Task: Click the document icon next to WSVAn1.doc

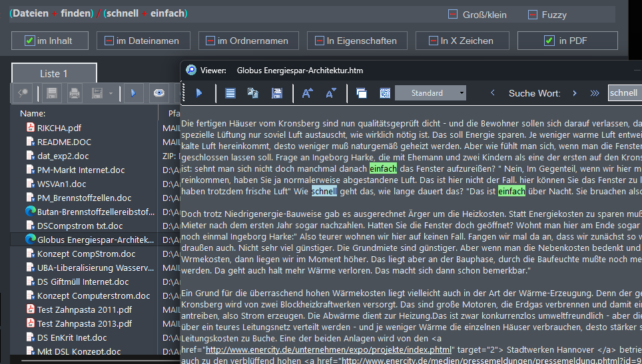Action: click(x=31, y=183)
